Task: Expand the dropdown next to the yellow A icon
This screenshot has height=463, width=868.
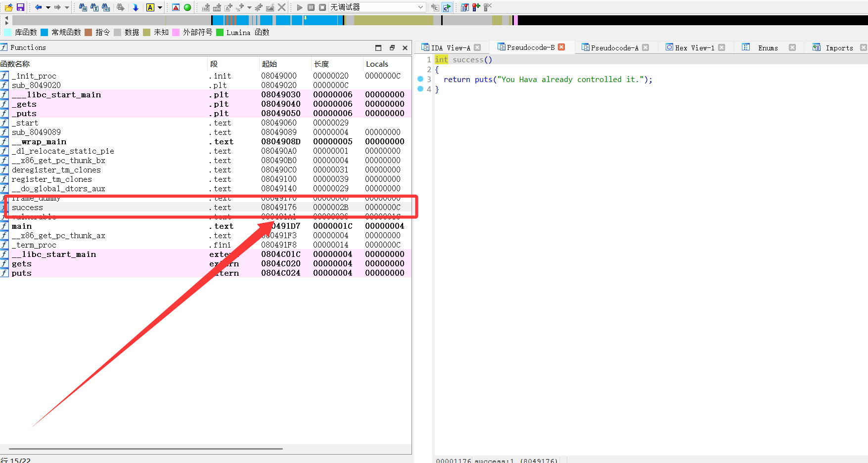Action: coord(160,7)
